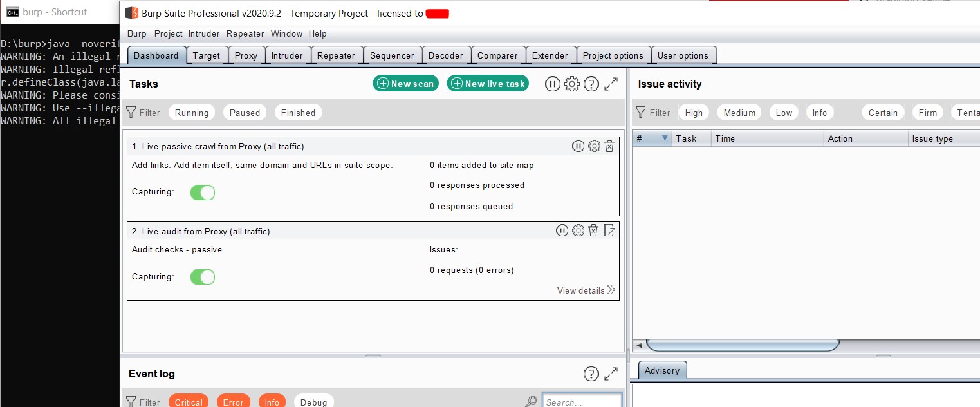980x407 pixels.
Task: Open the Window menu
Action: click(x=286, y=33)
